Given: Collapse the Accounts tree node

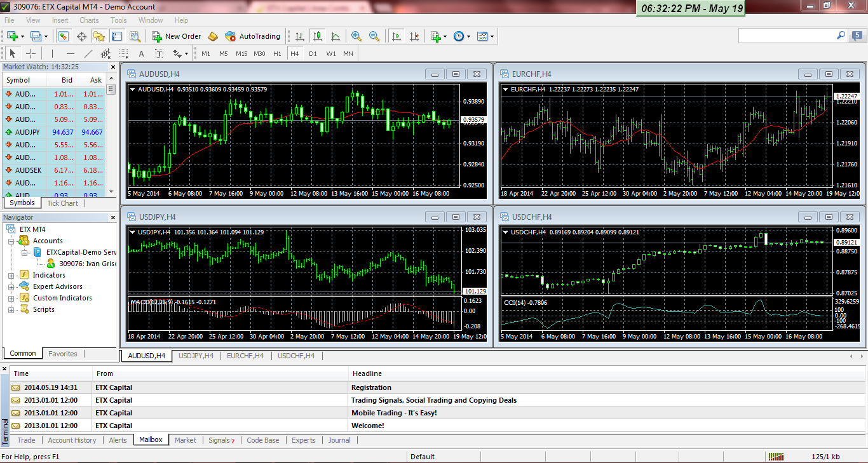Looking at the screenshot, I should point(11,241).
